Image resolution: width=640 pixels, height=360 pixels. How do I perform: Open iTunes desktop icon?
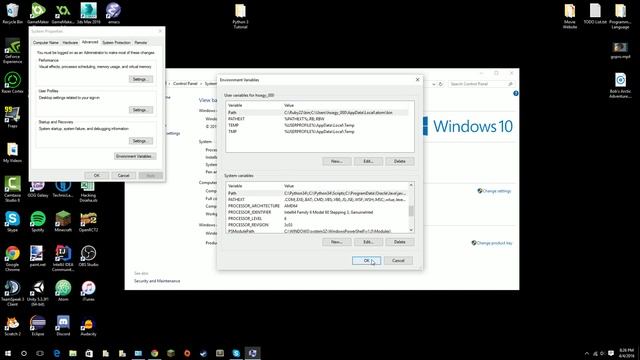click(89, 291)
